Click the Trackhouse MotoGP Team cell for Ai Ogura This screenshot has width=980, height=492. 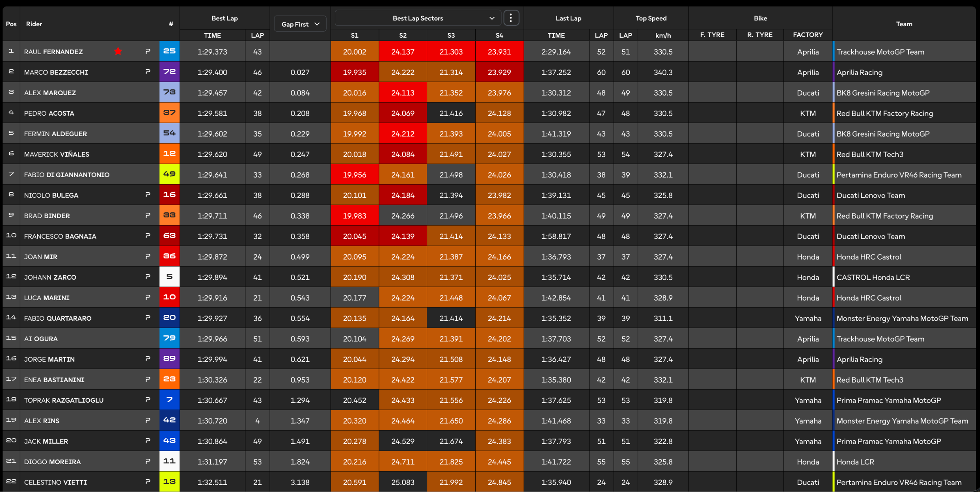pyautogui.click(x=880, y=339)
